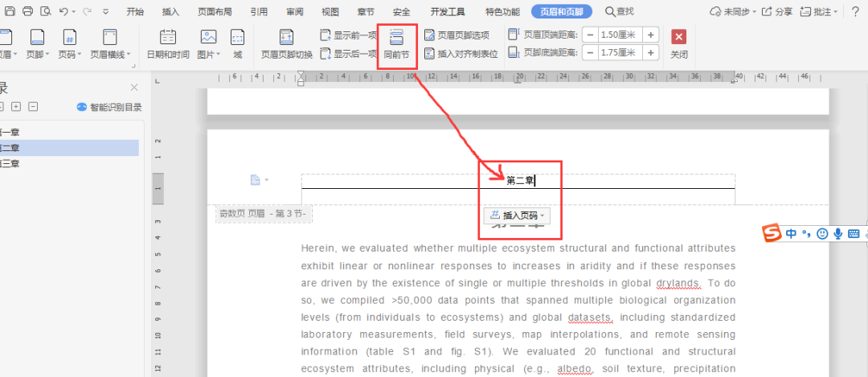This screenshot has height=377, width=868.
Task: Expand all outline levels plus icon
Action: [17, 107]
